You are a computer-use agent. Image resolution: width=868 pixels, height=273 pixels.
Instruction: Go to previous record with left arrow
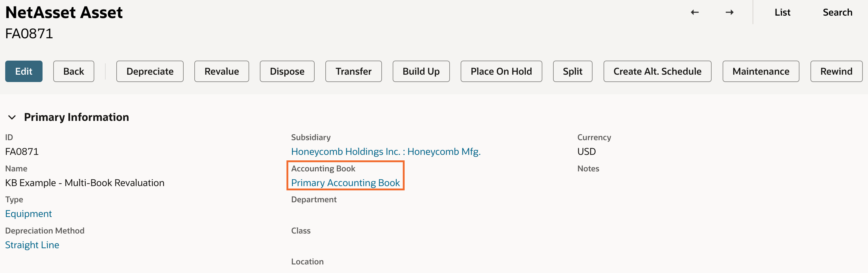[694, 13]
